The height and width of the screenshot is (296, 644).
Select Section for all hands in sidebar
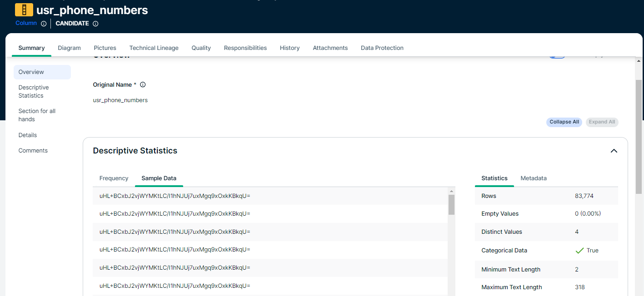click(37, 115)
